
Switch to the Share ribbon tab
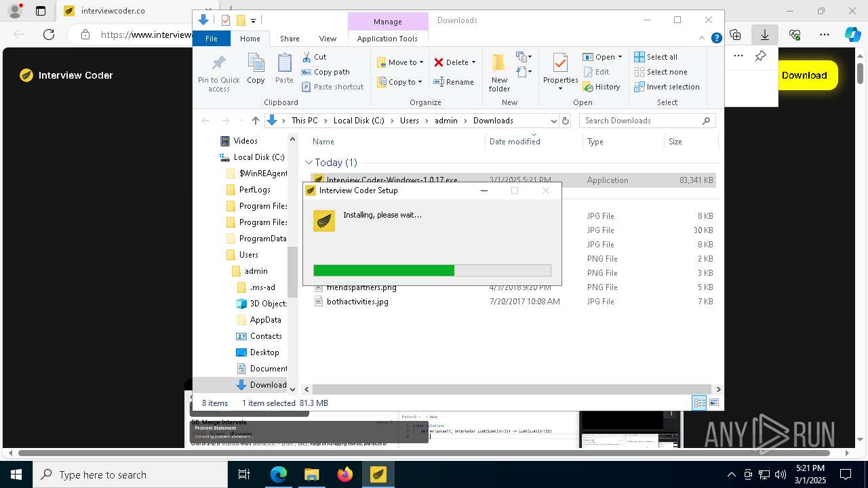point(290,39)
